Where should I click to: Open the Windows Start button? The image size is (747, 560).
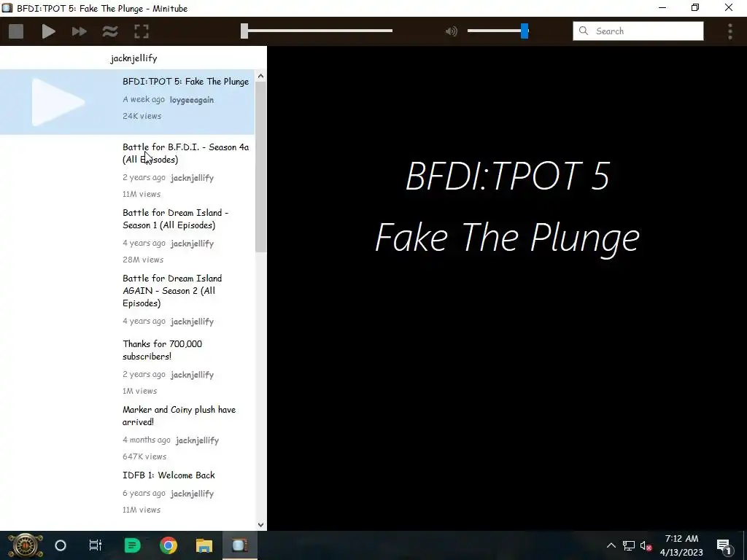pyautogui.click(x=26, y=545)
